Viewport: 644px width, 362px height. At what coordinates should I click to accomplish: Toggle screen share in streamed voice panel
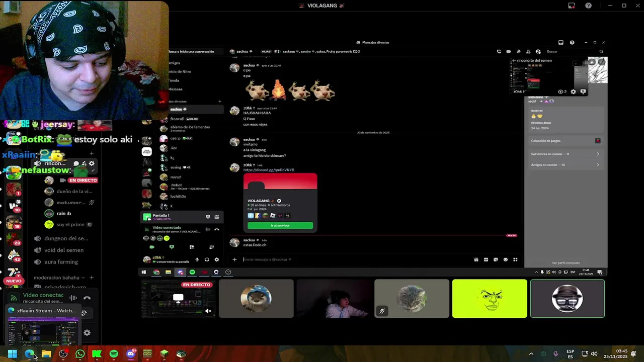(x=172, y=247)
